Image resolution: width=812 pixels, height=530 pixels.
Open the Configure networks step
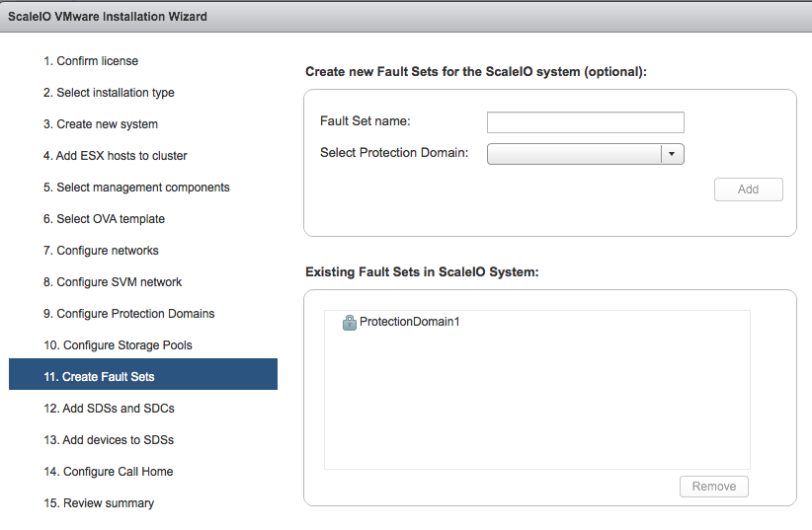coord(101,251)
